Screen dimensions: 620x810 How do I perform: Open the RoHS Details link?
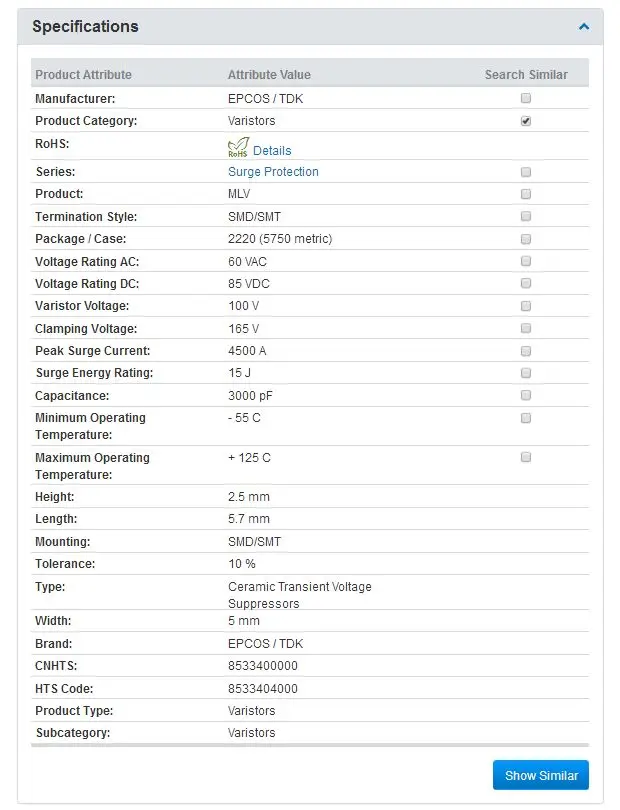pos(272,151)
